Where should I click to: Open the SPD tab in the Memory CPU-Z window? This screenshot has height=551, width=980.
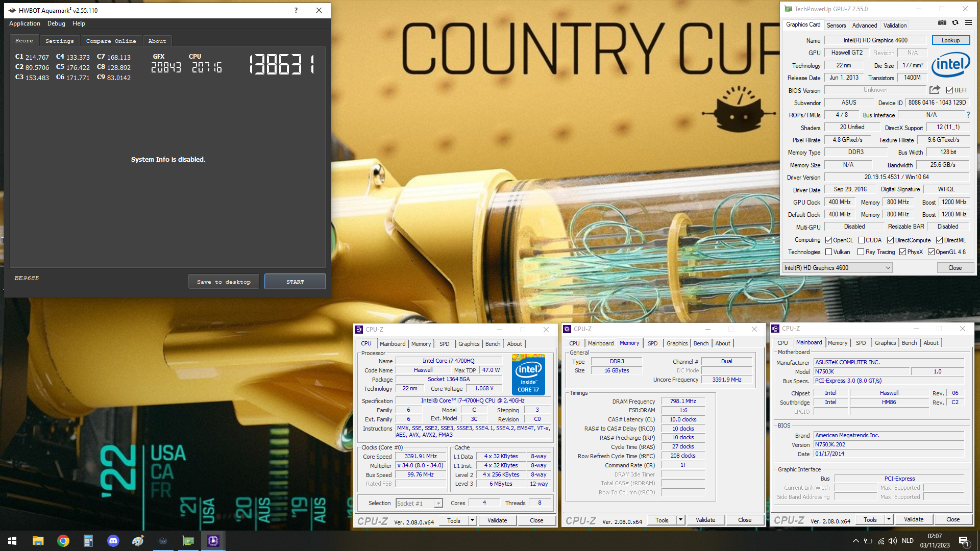652,343
